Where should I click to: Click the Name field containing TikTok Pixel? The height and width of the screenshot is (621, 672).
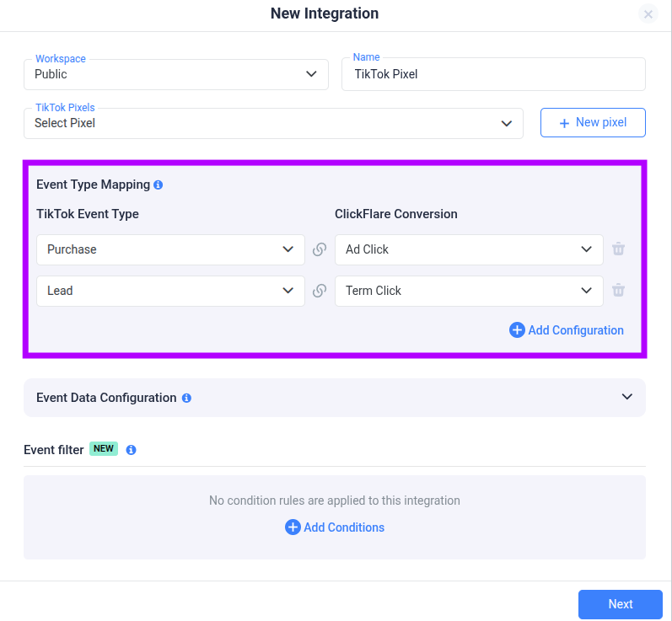pos(494,74)
